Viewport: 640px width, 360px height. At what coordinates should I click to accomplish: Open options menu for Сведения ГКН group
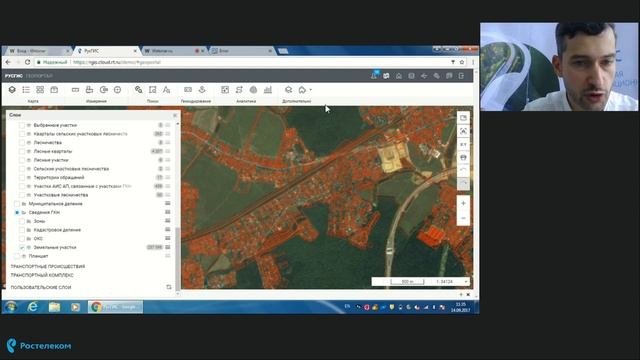(168, 212)
